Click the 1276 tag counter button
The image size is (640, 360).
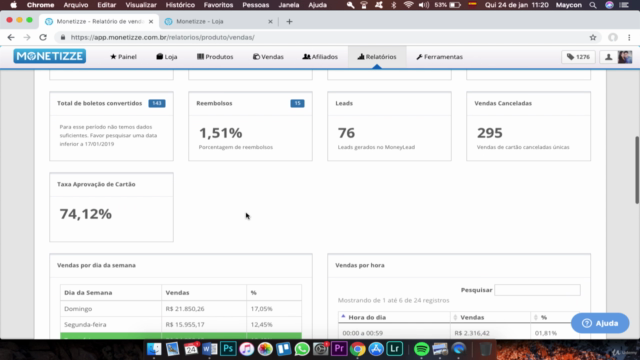pos(578,57)
